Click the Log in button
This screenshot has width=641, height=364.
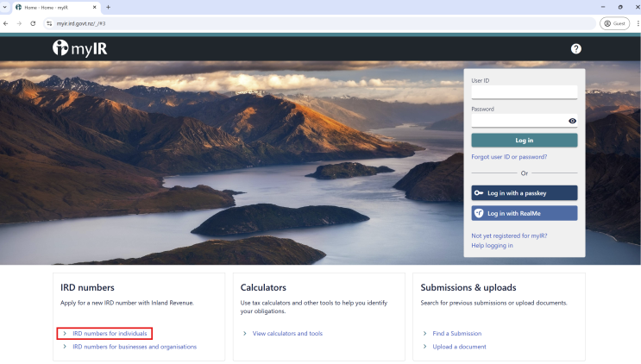(x=524, y=140)
